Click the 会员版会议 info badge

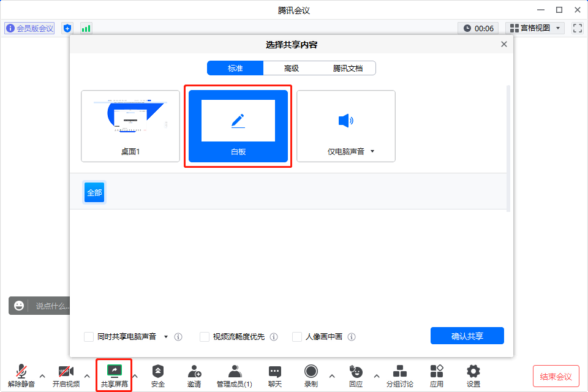[29, 28]
